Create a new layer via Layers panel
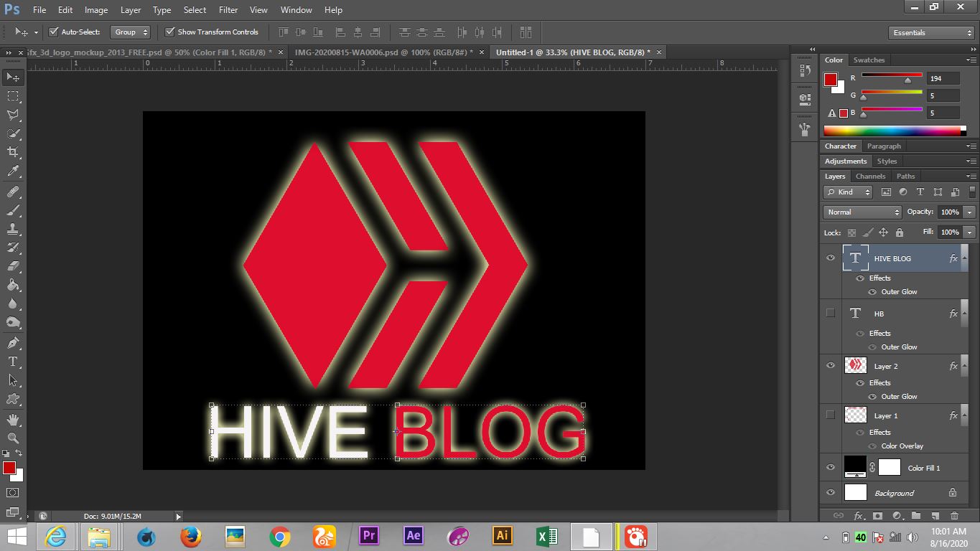The width and height of the screenshot is (980, 551). click(935, 515)
